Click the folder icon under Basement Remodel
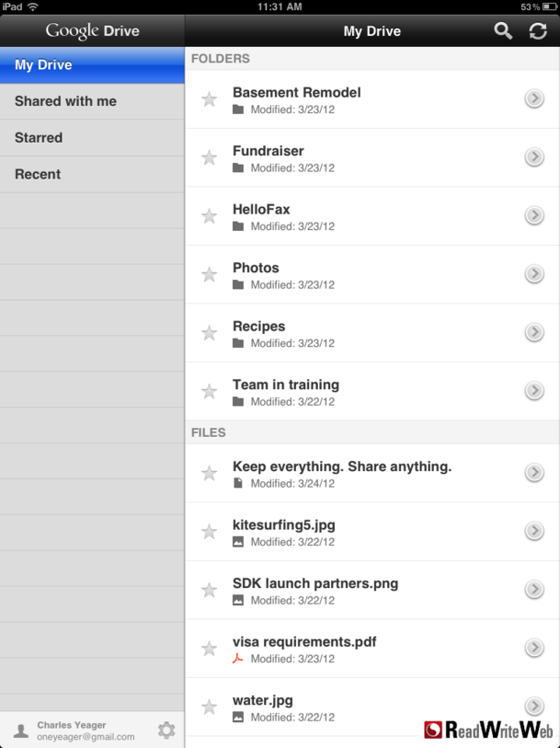The height and width of the screenshot is (748, 560). coord(238,109)
